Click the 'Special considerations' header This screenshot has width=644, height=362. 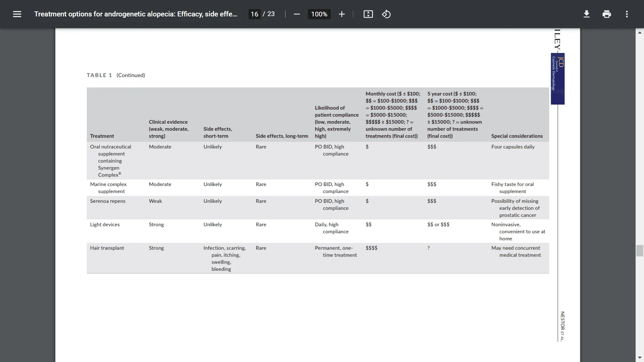(517, 136)
